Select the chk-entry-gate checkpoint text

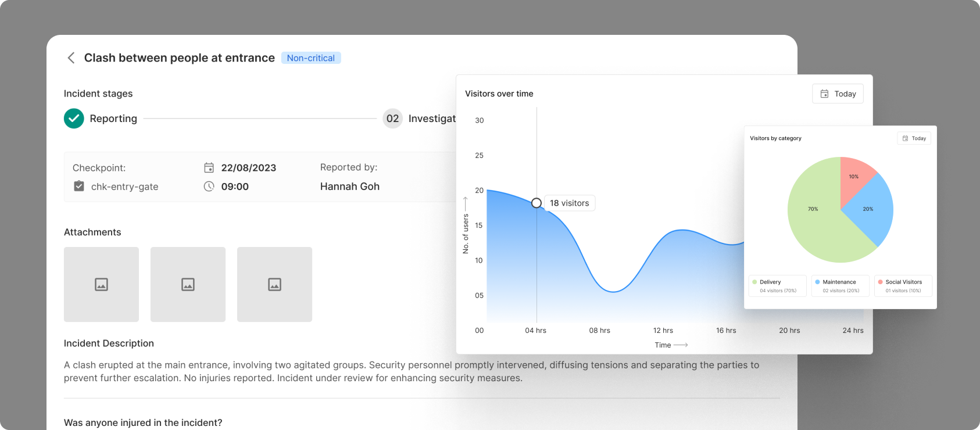(124, 187)
